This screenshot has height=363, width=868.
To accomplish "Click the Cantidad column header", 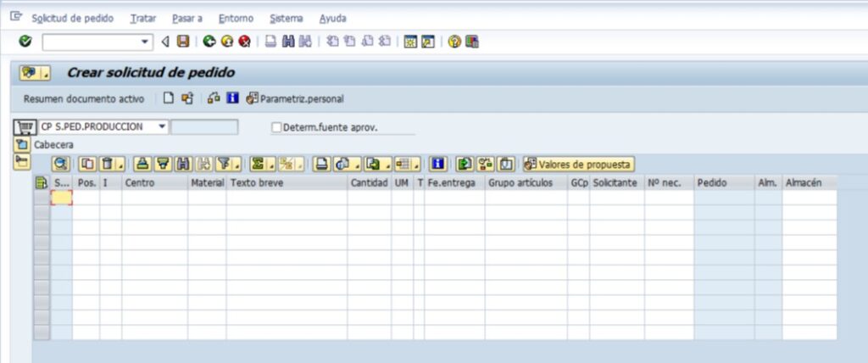I will click(x=370, y=183).
